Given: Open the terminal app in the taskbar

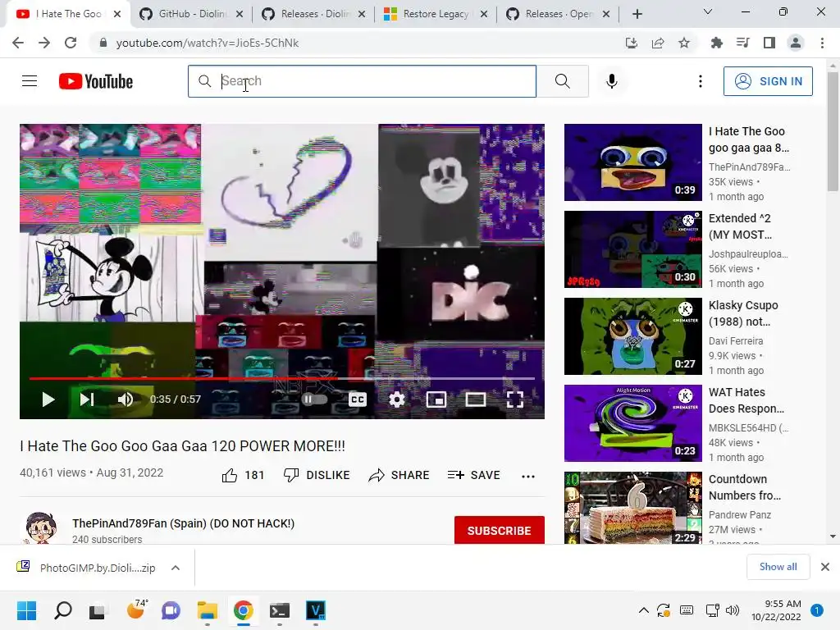Looking at the screenshot, I should tap(279, 610).
